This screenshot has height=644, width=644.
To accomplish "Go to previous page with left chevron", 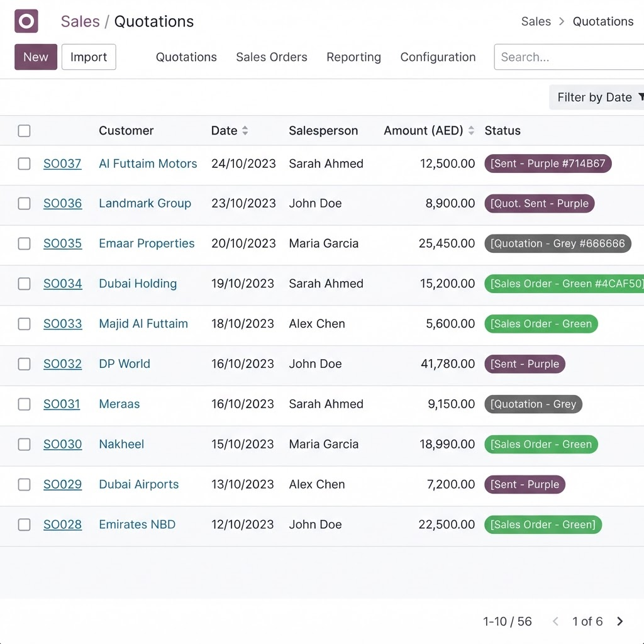I will 556,621.
